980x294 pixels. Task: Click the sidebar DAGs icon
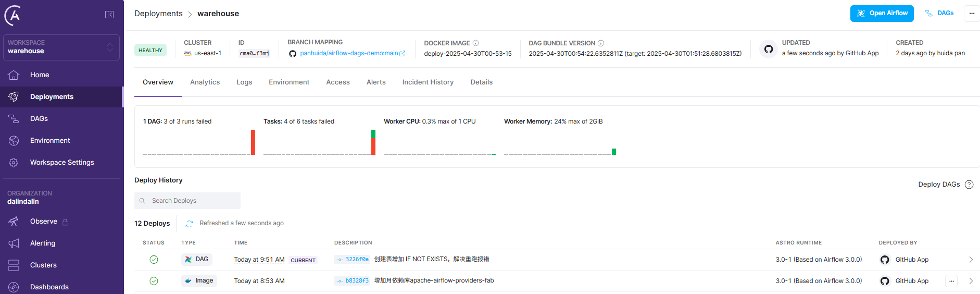(x=14, y=119)
